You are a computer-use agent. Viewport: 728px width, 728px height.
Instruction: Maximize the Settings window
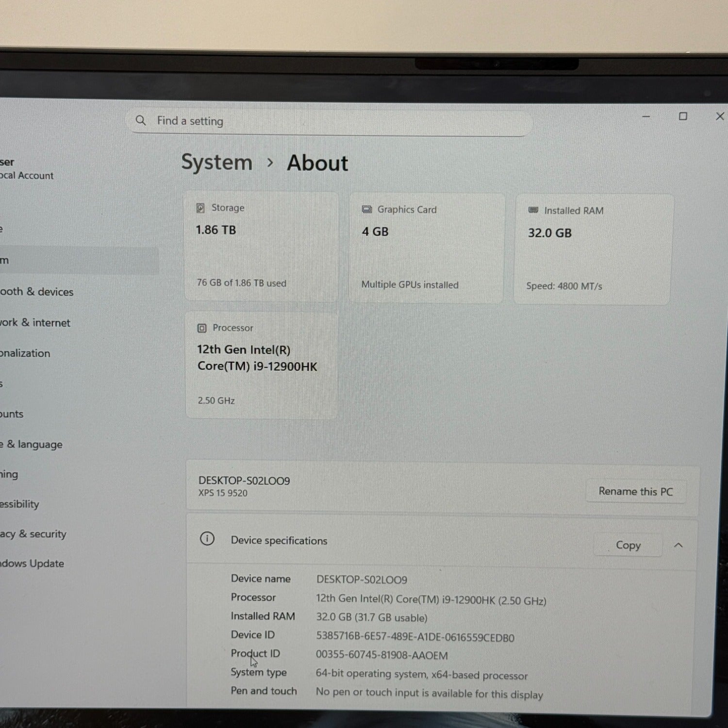tap(683, 116)
